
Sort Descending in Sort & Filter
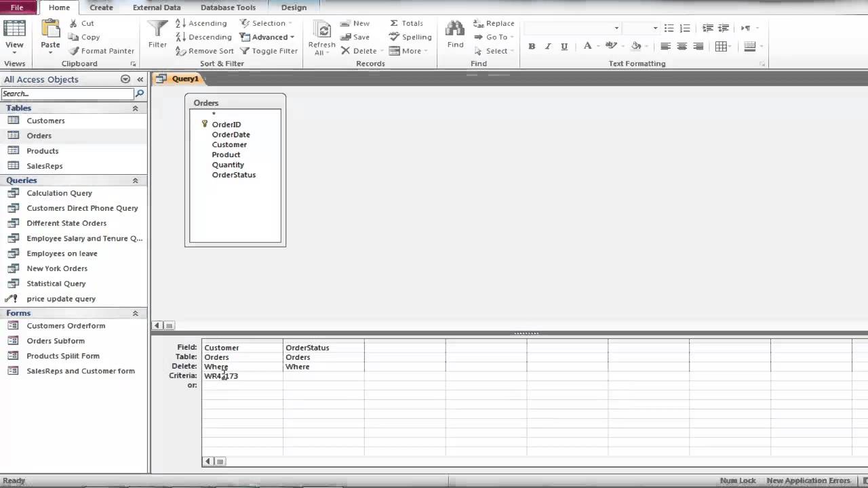pos(203,37)
